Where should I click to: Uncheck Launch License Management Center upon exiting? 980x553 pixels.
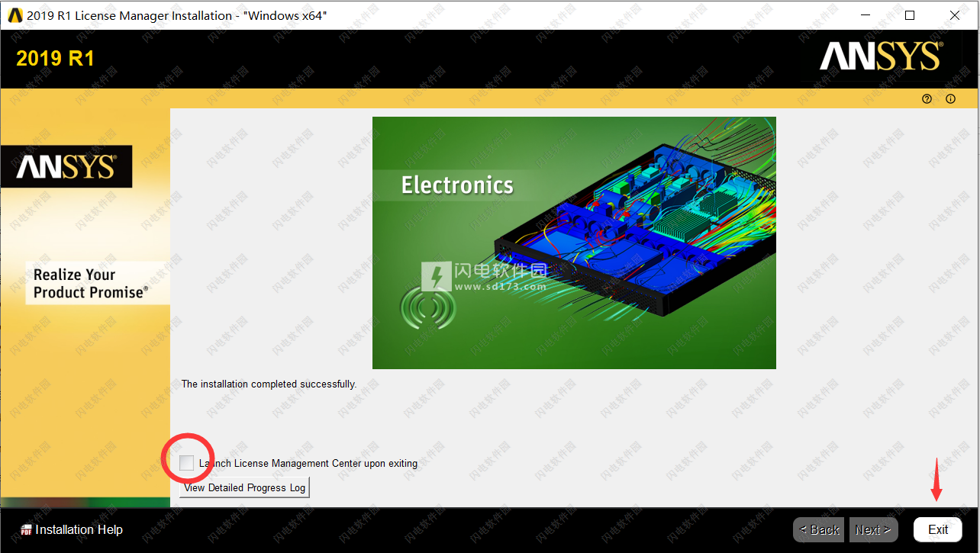186,463
